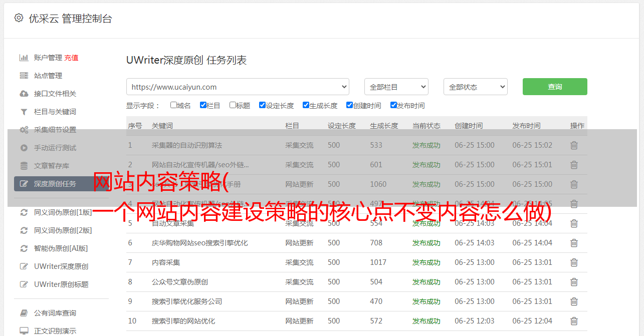Open the https://www.ucaiyun.com site dropdown
644x336 pixels.
pyautogui.click(x=238, y=87)
